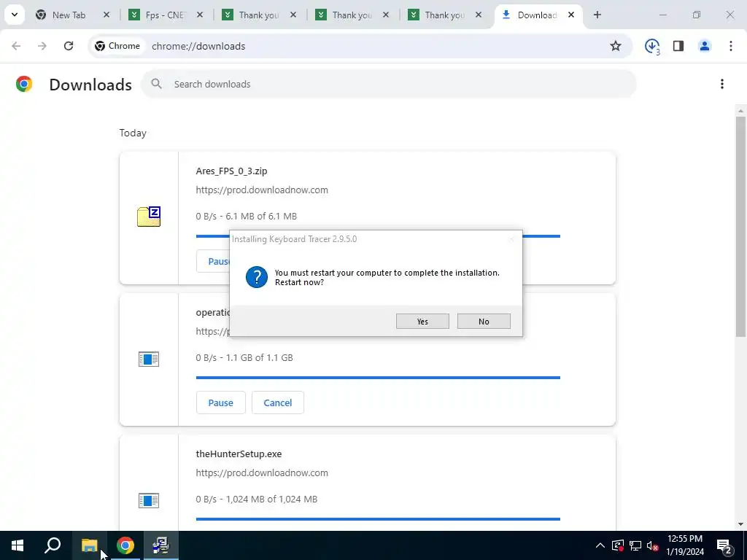747x560 pixels.
Task: Cancel the 1.1 GB download
Action: tap(278, 402)
